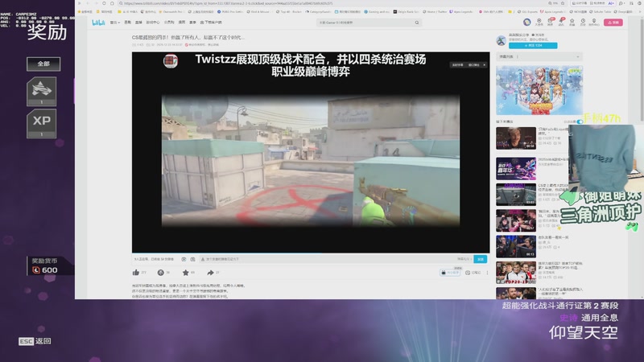Open the 收藏 favorites icon
The height and width of the screenshot is (362, 644).
click(572, 23)
